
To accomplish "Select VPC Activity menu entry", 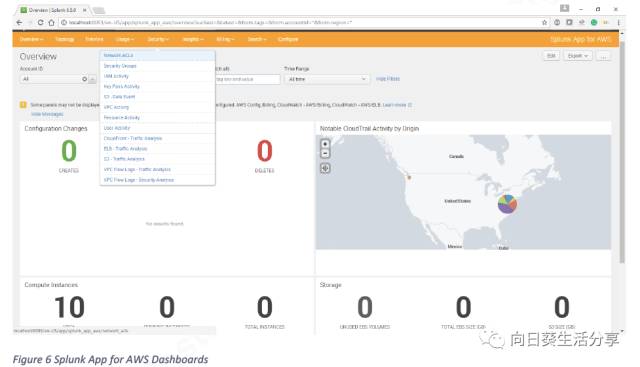I will tap(158, 107).
